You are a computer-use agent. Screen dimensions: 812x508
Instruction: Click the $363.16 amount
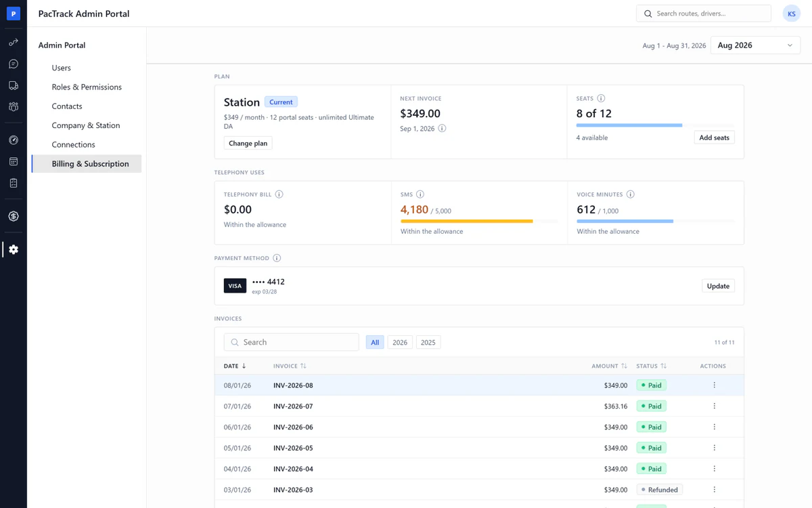pos(616,406)
